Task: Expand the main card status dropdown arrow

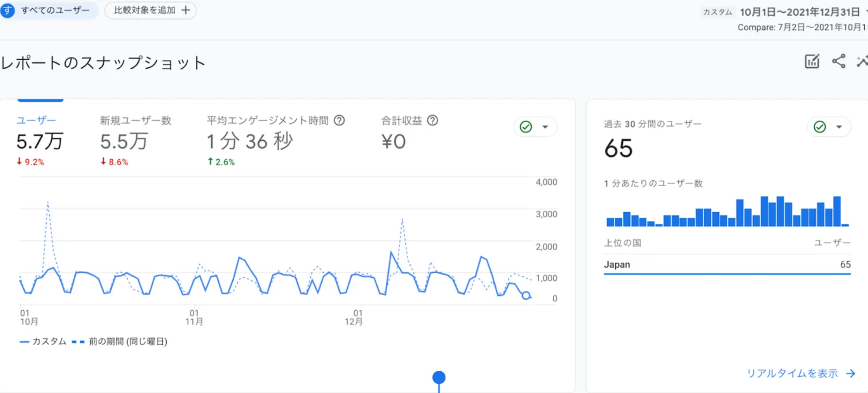Action: pos(545,127)
